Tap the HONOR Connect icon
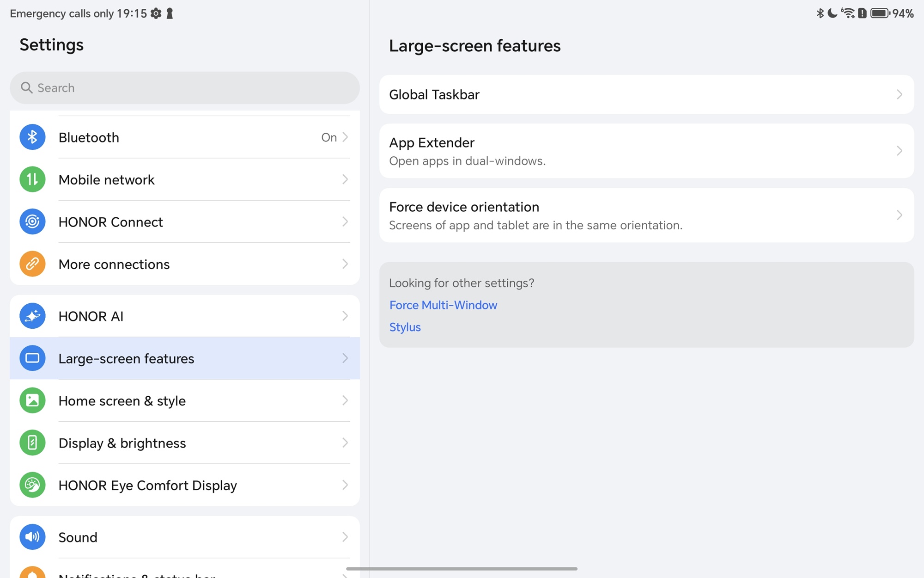This screenshot has width=924, height=578. click(x=32, y=222)
